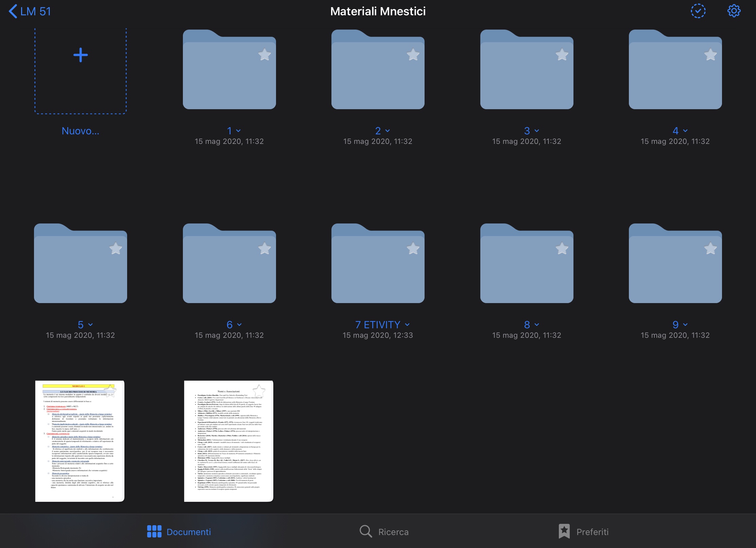This screenshot has height=548, width=756.
Task: Open folder 3 icon
Action: (x=527, y=73)
